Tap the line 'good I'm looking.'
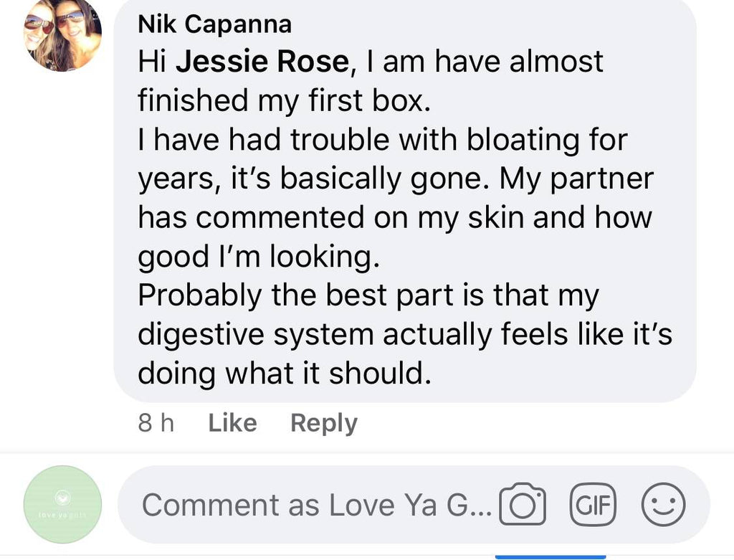 click(x=257, y=257)
